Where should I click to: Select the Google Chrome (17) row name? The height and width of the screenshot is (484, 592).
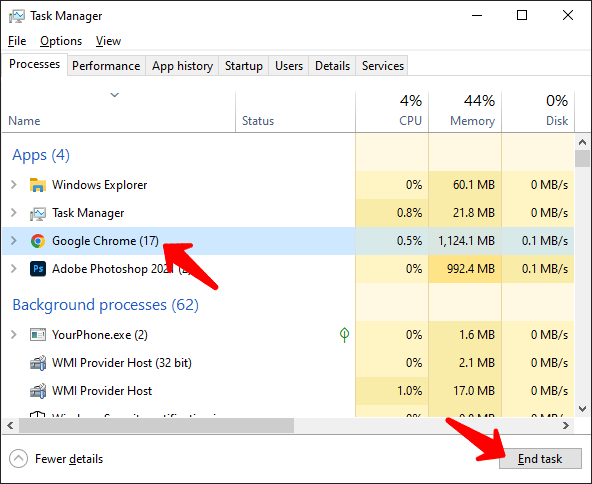point(105,241)
